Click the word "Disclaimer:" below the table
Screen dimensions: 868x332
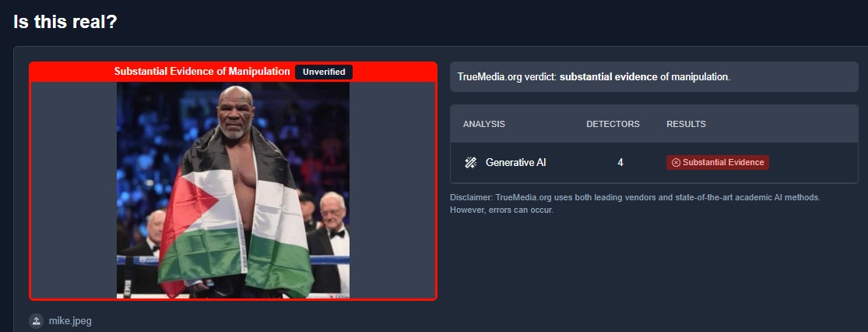pos(471,197)
